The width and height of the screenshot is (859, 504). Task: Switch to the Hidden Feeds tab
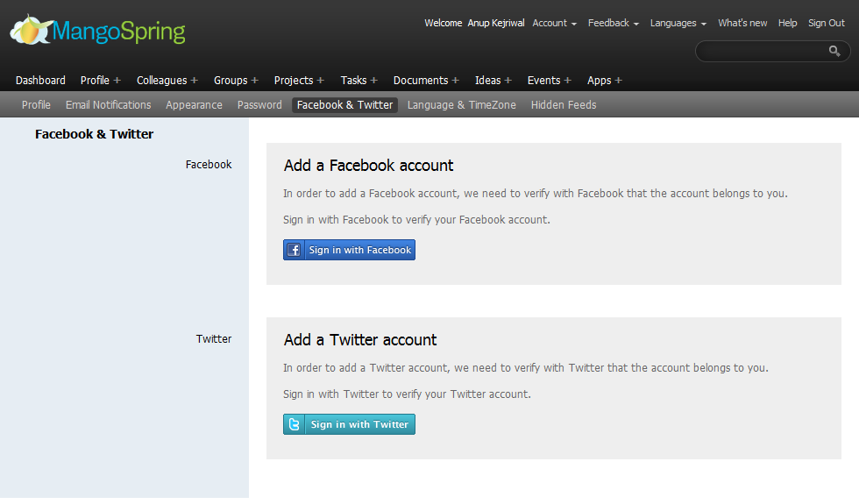tap(563, 104)
